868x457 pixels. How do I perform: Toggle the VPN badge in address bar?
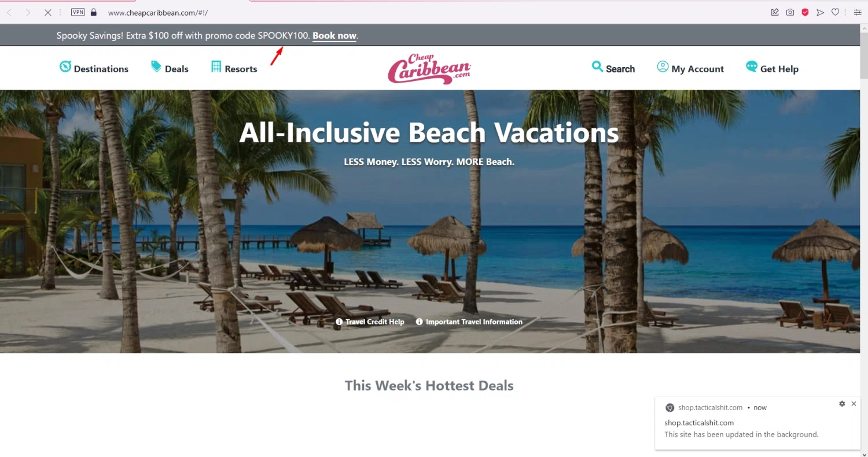[x=78, y=12]
